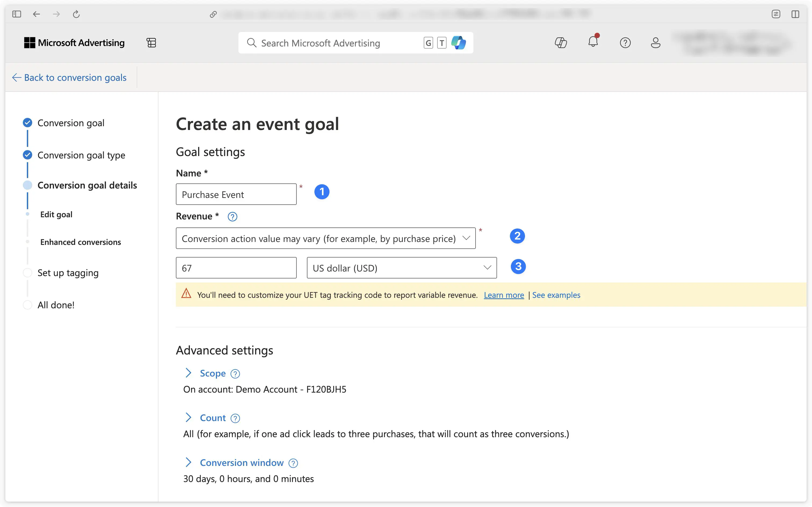Open Conversion window help tooltip icon
The image size is (812, 507).
pos(293,463)
